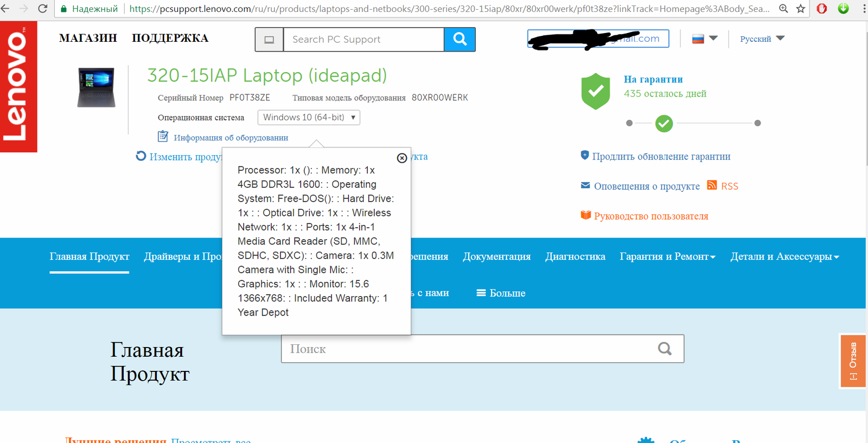Click Изменить продукт link

(185, 157)
